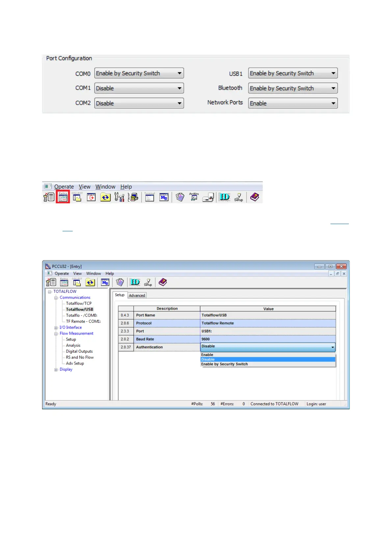This screenshot has height=554, width=392.
Task: Collapse the Flow Measurement tree node
Action: point(56,334)
